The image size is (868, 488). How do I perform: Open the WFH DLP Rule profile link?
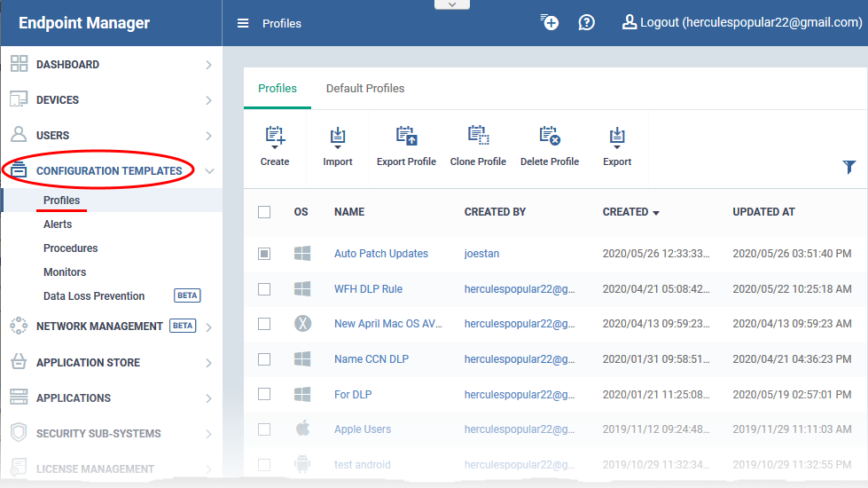point(368,289)
